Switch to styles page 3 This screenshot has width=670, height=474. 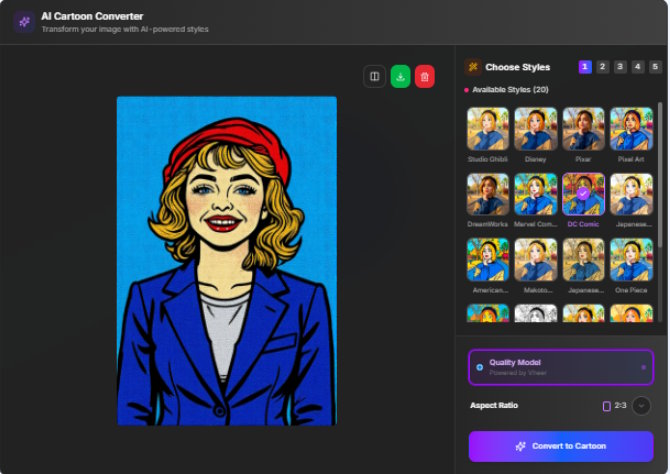620,67
